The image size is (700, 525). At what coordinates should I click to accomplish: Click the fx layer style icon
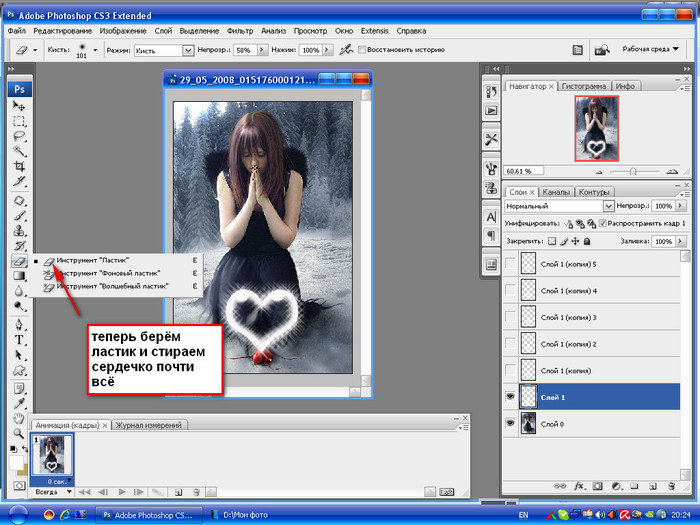pyautogui.click(x=579, y=485)
